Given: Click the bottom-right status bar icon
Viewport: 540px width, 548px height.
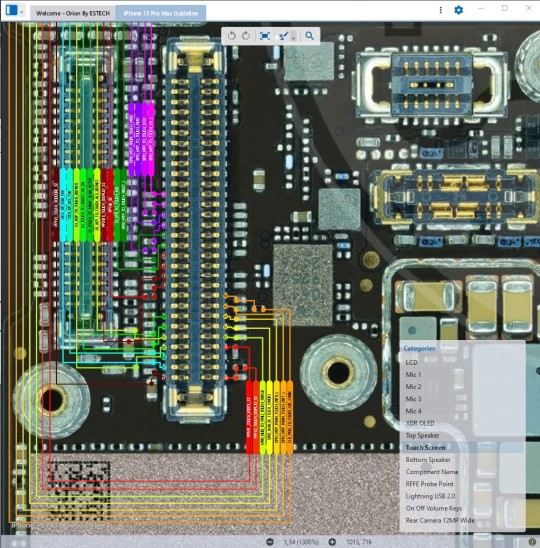Looking at the screenshot, I should click(532, 542).
